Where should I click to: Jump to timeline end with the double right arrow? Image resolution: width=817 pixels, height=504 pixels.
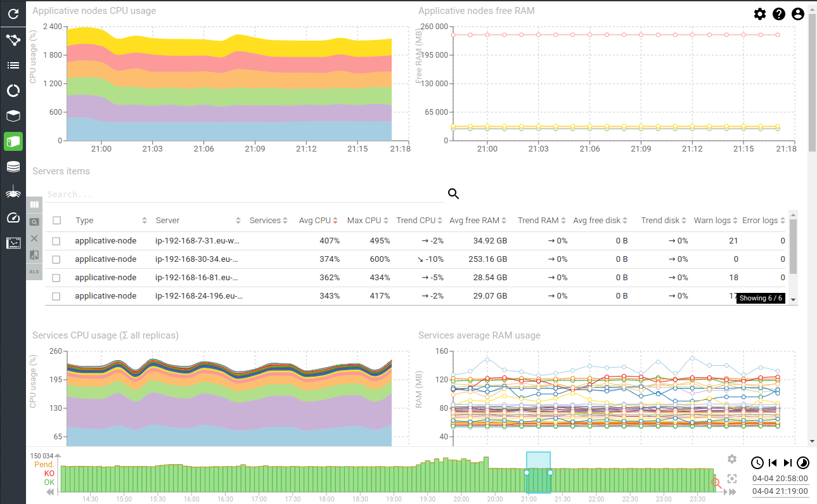point(733,492)
